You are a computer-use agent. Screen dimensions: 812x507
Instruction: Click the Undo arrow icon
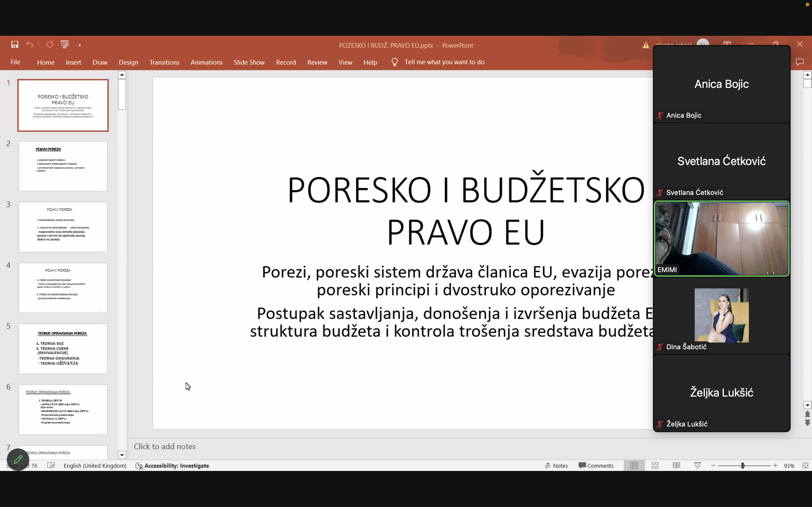[30, 44]
